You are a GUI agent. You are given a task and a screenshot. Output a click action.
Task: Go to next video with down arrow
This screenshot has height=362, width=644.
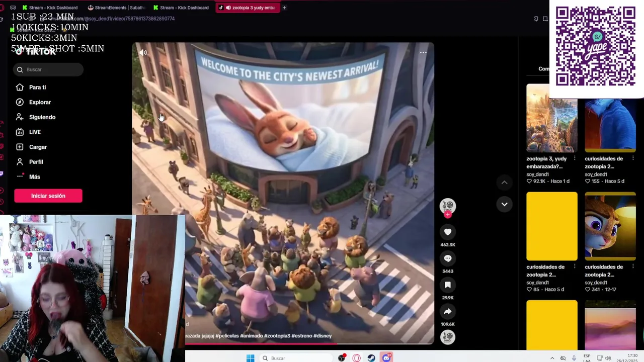click(504, 204)
